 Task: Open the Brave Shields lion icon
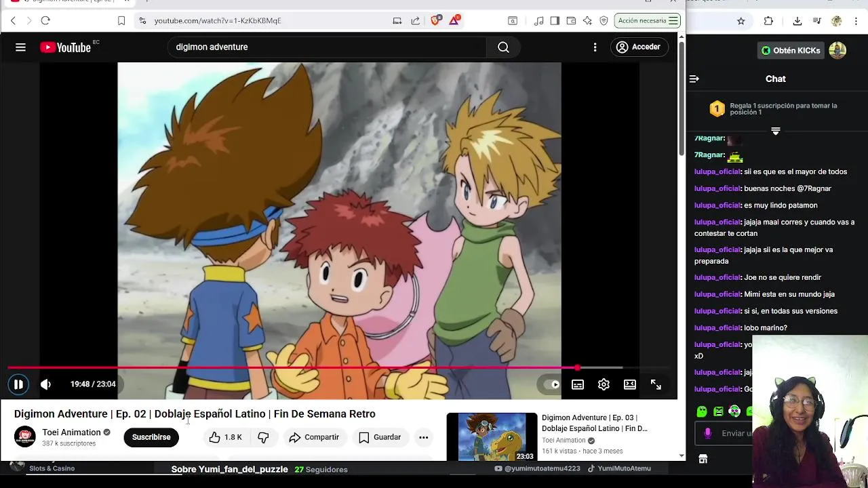435,20
